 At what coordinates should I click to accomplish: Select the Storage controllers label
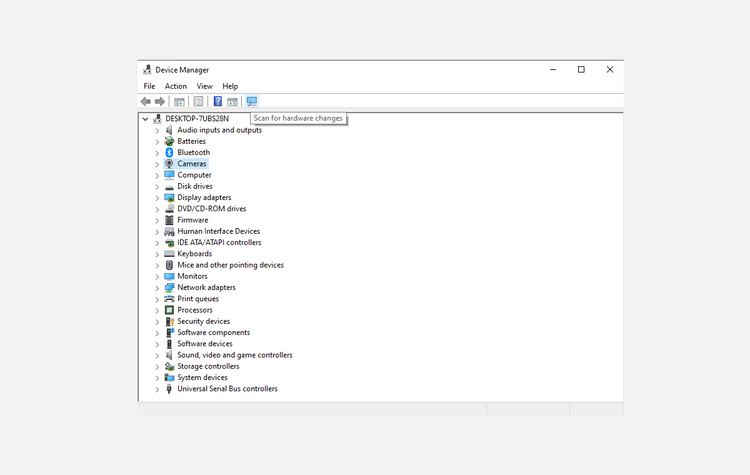click(208, 366)
